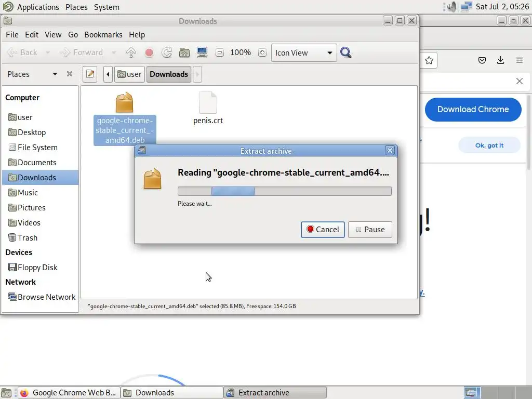Open the System panel menu
Image resolution: width=532 pixels, height=399 pixels.
(x=107, y=7)
